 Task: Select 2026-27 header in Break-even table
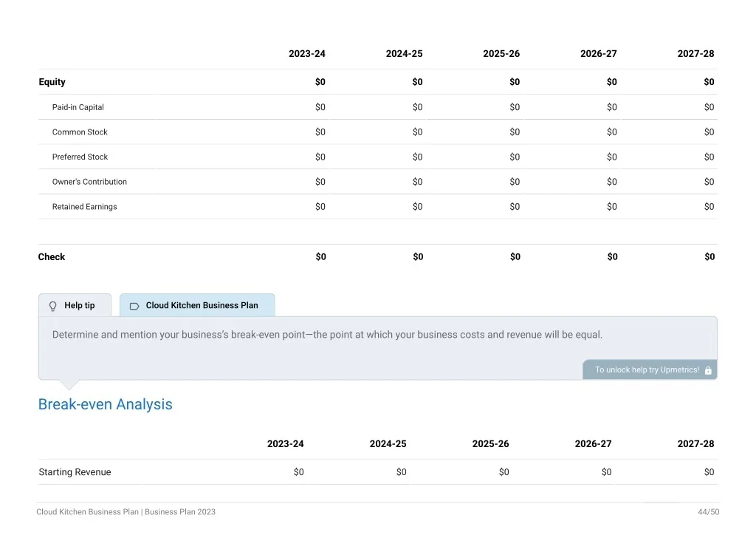[593, 444]
